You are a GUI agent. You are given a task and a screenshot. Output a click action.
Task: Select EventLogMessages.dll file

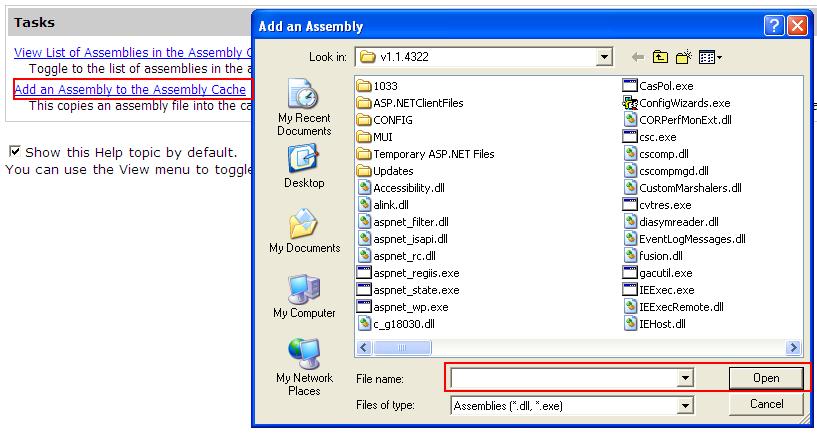[685, 239]
